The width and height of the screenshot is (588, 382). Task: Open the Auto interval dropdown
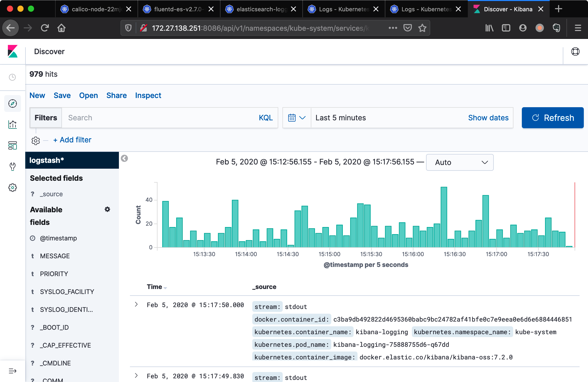point(460,162)
